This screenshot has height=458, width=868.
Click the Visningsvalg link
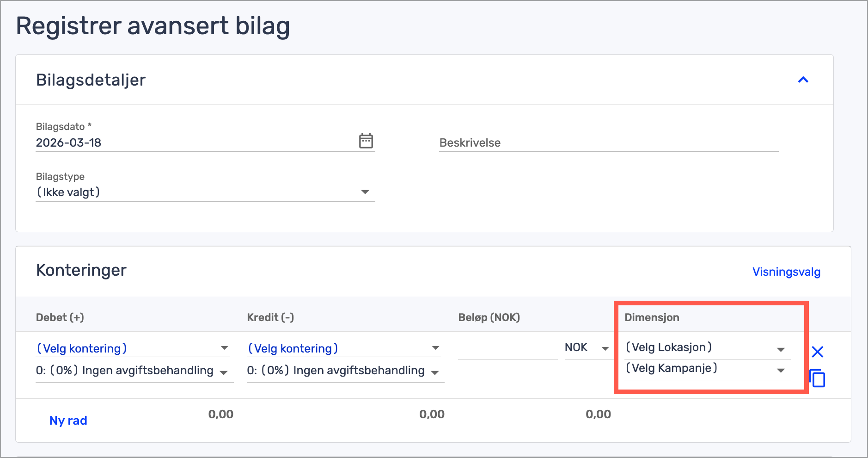pos(786,272)
